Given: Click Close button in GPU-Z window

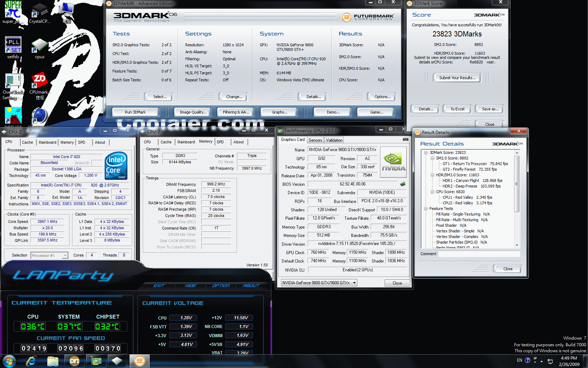Looking at the screenshot, I should 397,283.
